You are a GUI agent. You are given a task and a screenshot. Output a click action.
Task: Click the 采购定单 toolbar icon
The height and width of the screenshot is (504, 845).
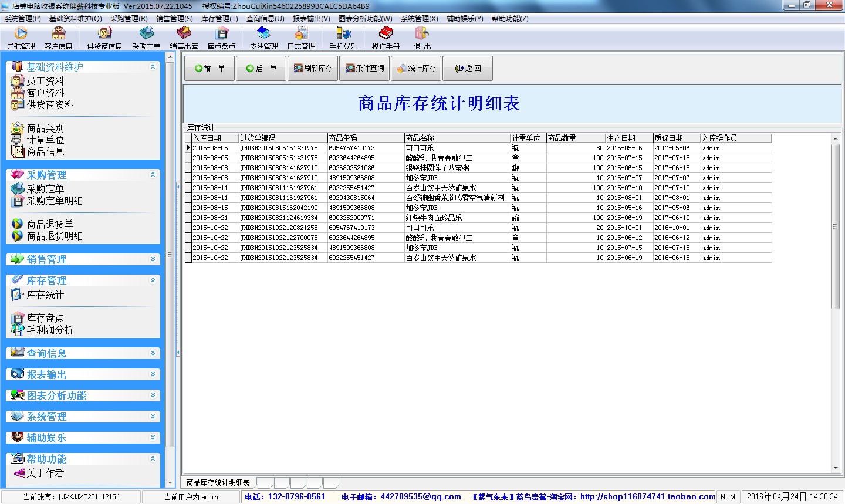pyautogui.click(x=146, y=38)
